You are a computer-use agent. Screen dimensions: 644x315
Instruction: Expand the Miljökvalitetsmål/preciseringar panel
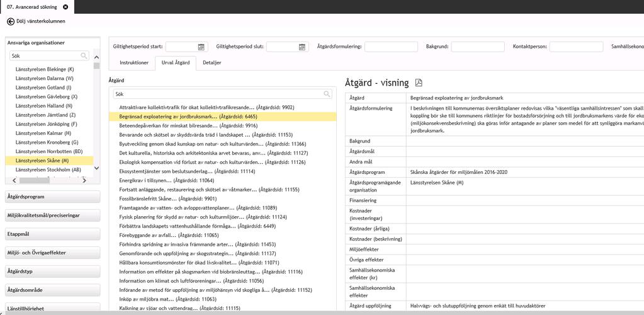click(53, 215)
